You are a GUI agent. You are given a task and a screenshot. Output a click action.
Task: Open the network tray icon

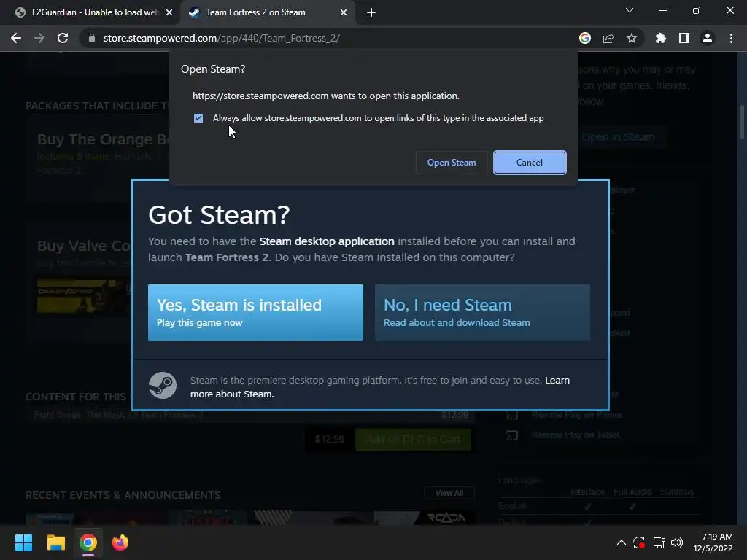click(x=659, y=542)
